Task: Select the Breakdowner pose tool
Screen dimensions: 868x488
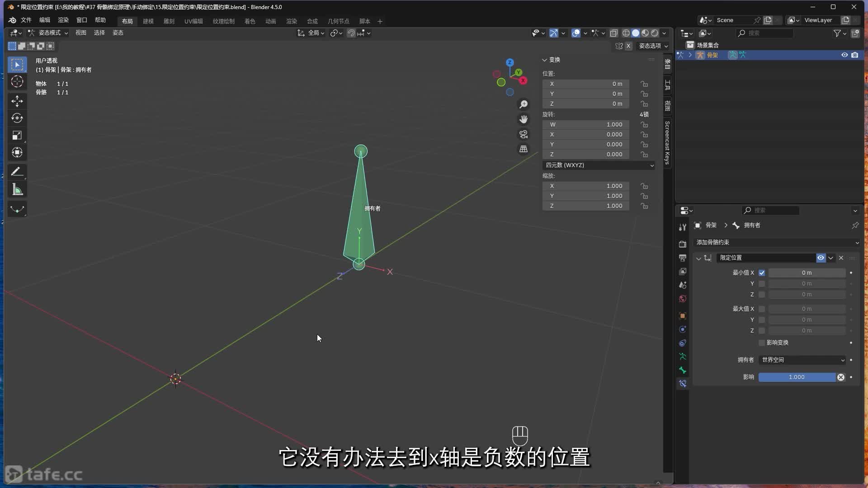Action: pos(17,209)
